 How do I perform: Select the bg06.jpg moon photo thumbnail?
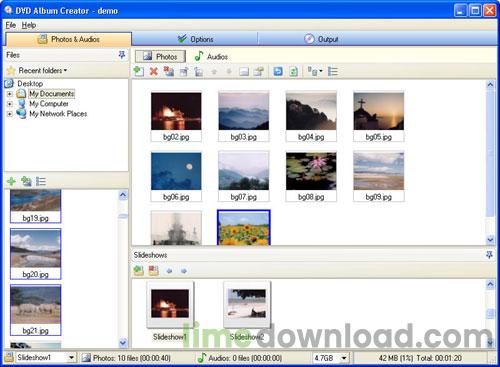pyautogui.click(x=176, y=176)
